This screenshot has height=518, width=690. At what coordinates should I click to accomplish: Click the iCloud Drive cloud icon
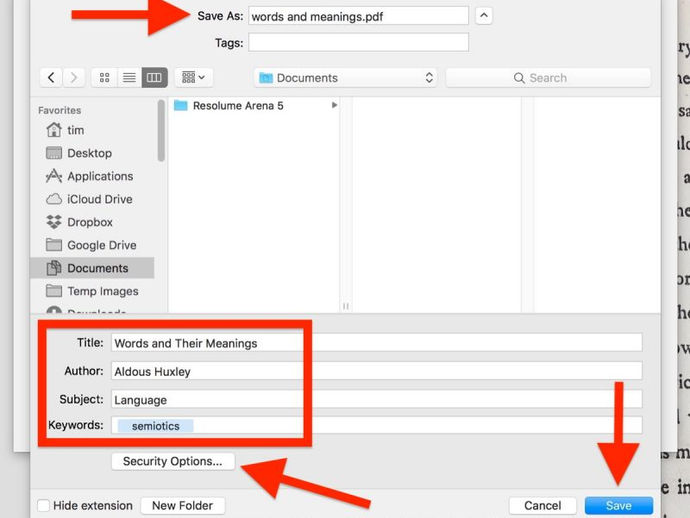pyautogui.click(x=54, y=199)
